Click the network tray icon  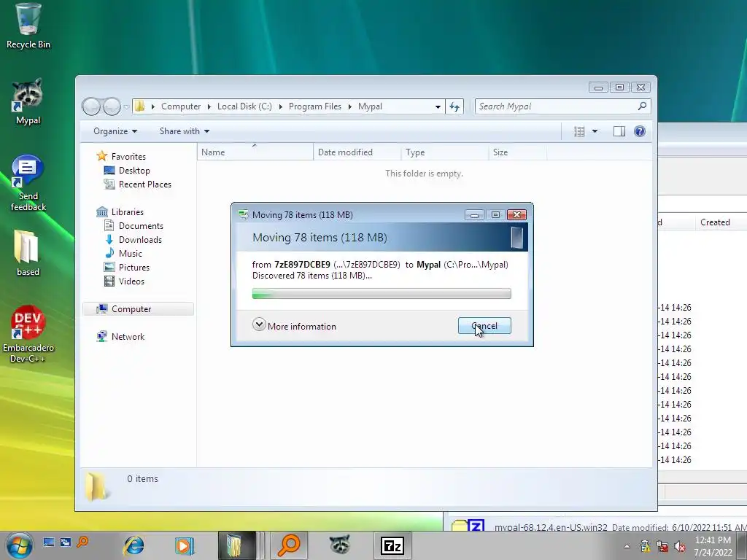(662, 547)
